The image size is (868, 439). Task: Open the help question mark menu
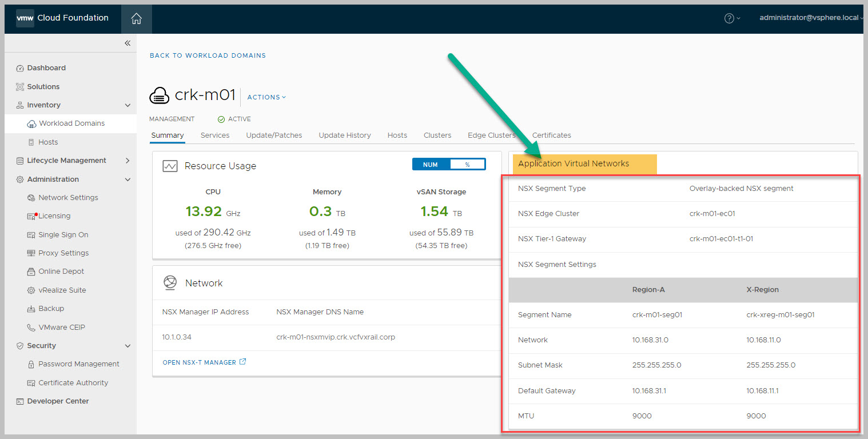click(x=729, y=18)
